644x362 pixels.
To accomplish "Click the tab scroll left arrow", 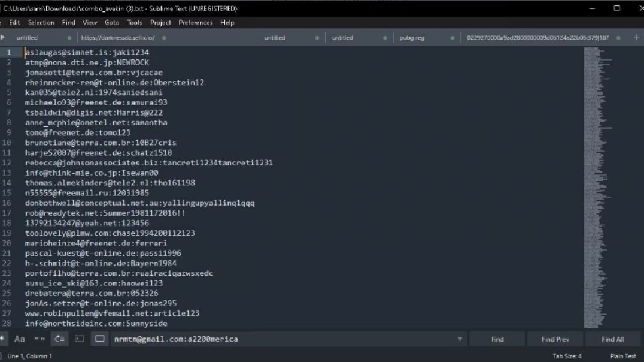I will [2, 37].
